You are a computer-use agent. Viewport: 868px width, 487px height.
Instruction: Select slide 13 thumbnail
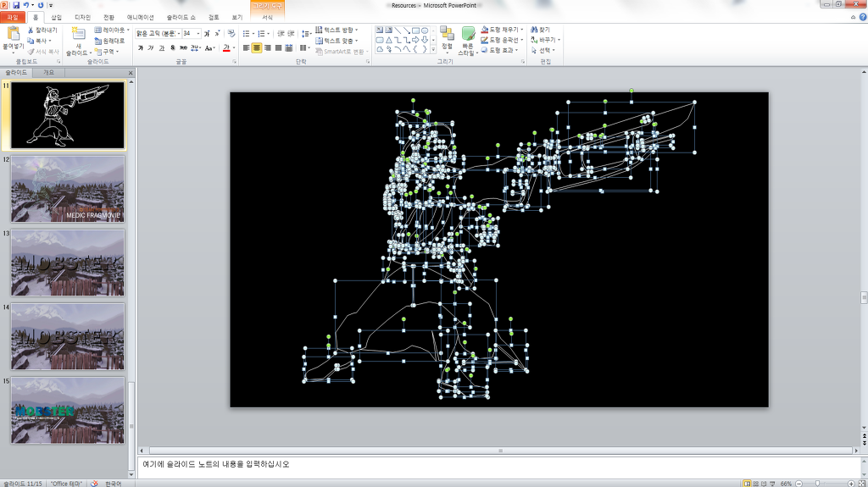tap(68, 263)
